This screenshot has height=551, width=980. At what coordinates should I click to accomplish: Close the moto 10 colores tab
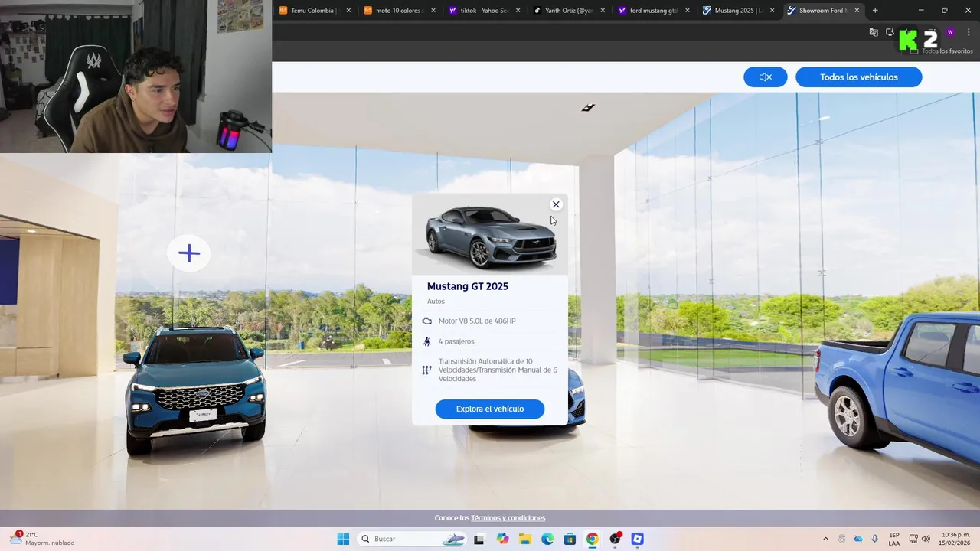(x=433, y=11)
